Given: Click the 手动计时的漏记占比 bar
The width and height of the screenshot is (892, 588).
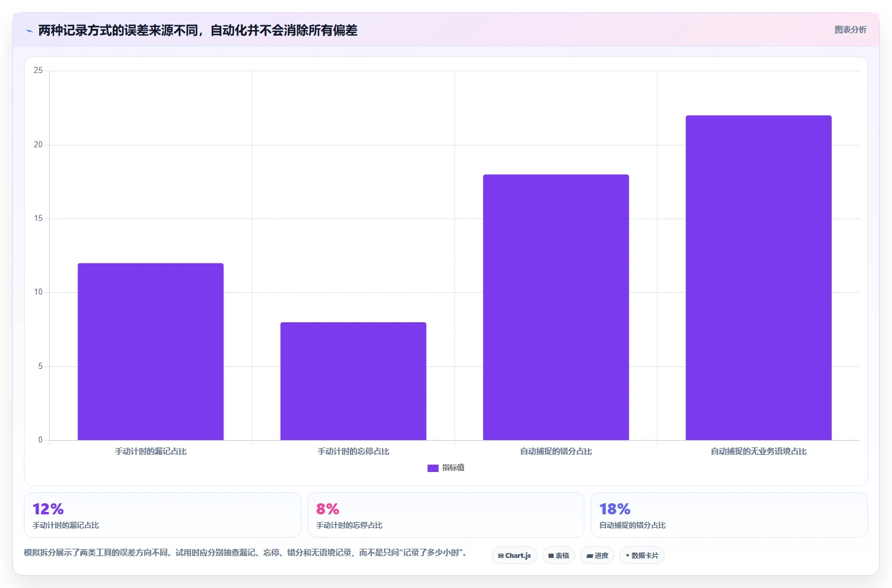Looking at the screenshot, I should click(x=150, y=352).
